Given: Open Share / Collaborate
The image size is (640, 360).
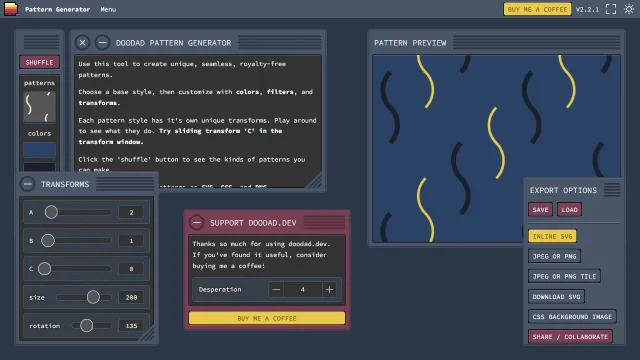Looking at the screenshot, I should 570,337.
